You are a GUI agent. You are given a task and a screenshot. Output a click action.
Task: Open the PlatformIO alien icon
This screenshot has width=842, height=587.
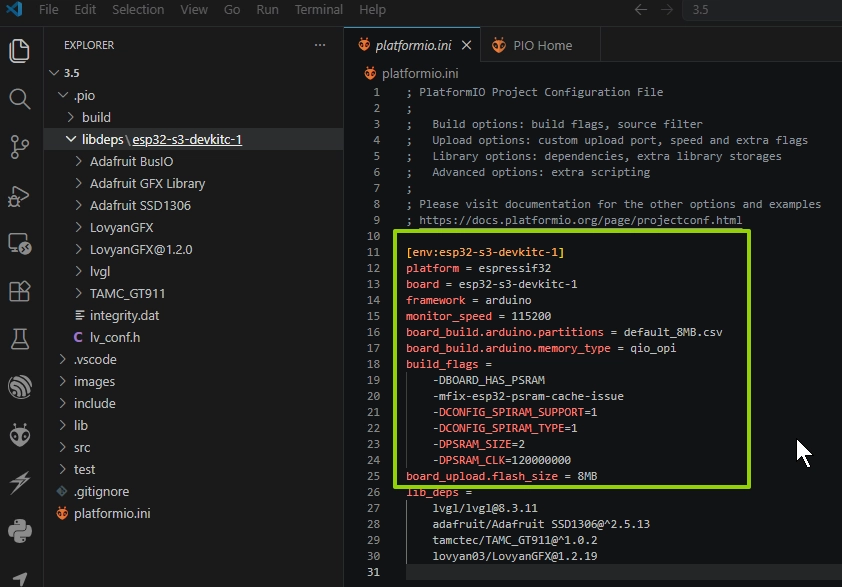click(x=20, y=435)
